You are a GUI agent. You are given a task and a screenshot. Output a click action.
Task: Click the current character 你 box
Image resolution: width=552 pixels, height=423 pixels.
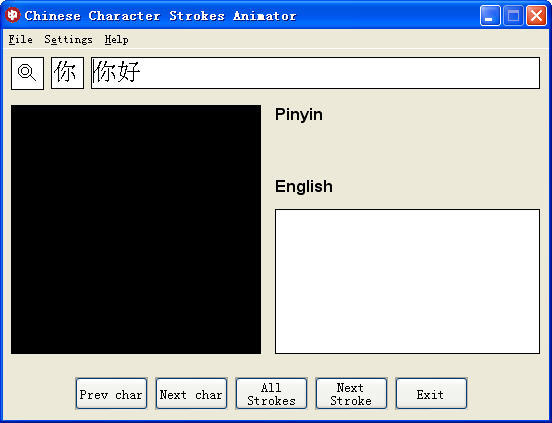[x=68, y=73]
